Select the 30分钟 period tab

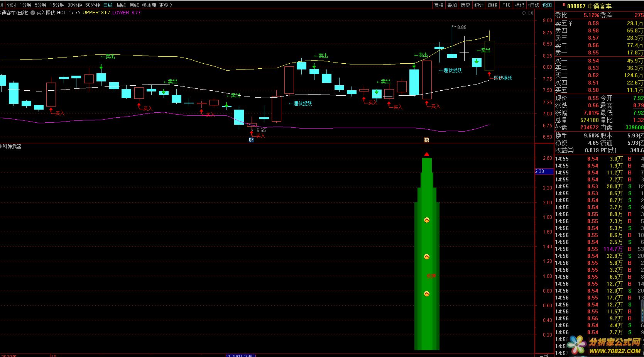point(75,5)
